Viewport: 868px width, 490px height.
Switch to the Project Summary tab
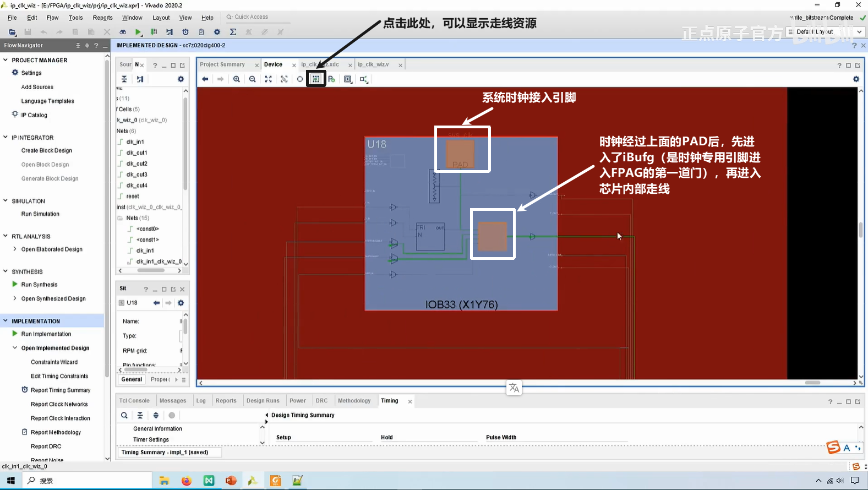(222, 64)
